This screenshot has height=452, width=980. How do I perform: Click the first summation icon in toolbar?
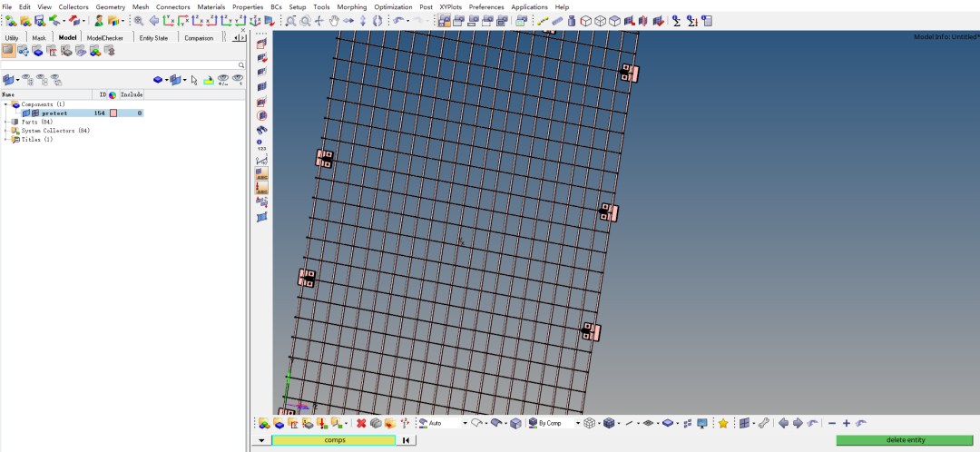[676, 21]
